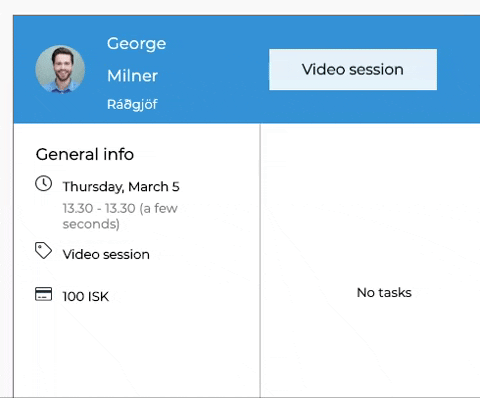
Task: Select the General info heading
Action: click(85, 154)
